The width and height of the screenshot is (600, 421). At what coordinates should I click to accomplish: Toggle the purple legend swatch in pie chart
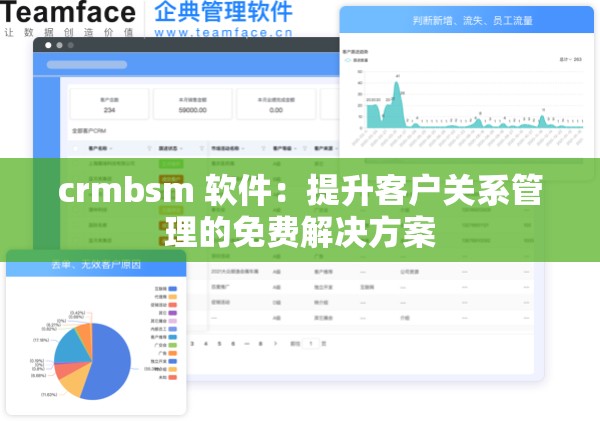point(173,313)
